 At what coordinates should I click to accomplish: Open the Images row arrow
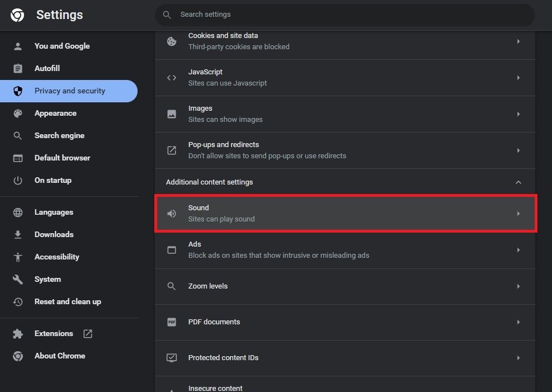[518, 114]
